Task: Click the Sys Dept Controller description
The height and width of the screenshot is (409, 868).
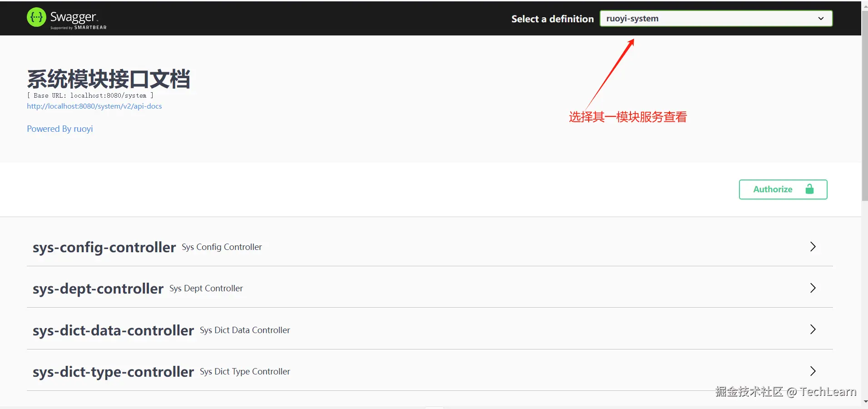Action: (x=206, y=288)
